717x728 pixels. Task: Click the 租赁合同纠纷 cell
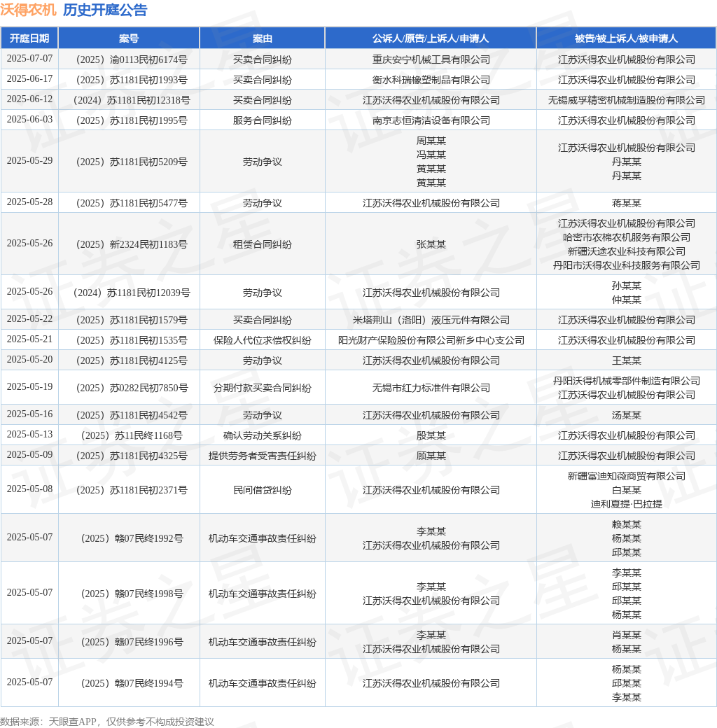click(263, 244)
